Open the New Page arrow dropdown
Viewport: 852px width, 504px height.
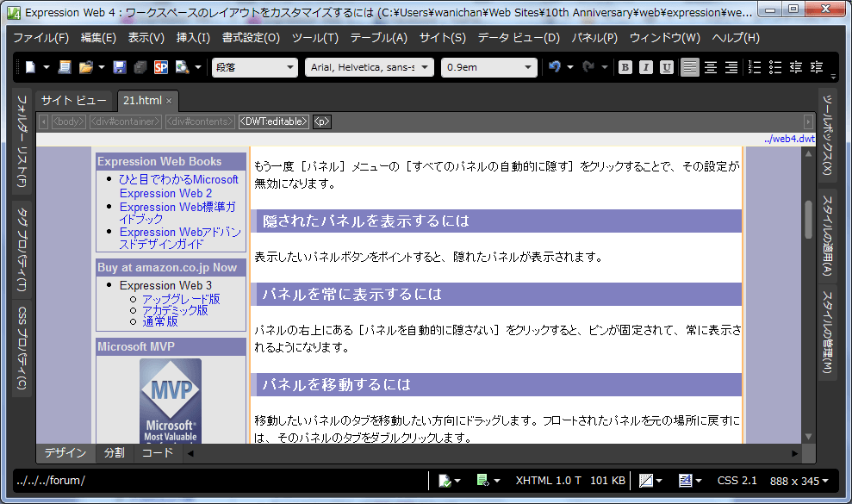tap(47, 67)
